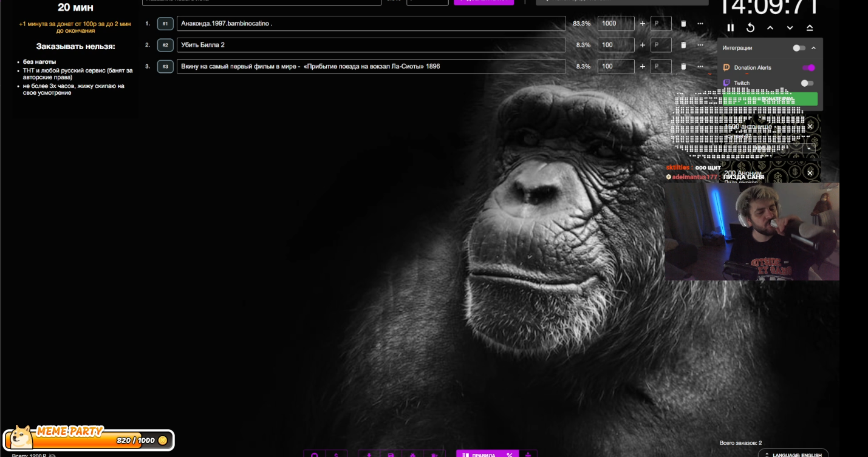Image resolution: width=868 pixels, height=457 pixels.
Task: Reset the timer with circular arrow icon
Action: tap(751, 28)
